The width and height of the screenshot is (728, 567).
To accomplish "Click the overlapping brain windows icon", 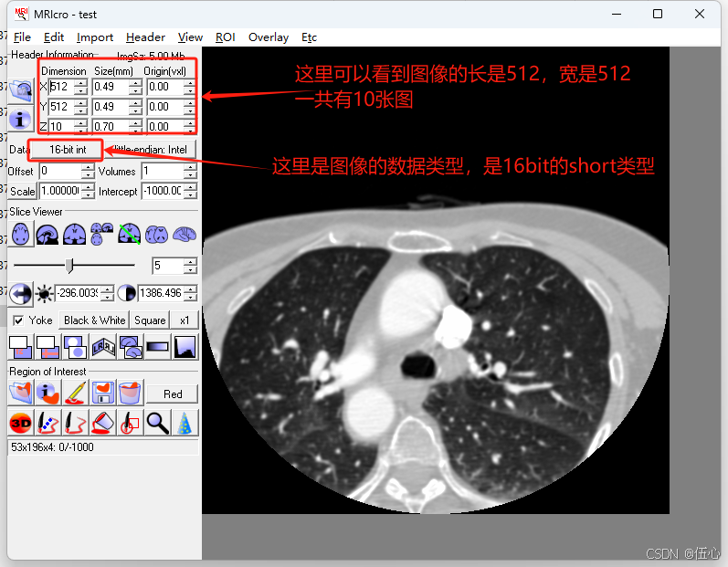I will [x=131, y=347].
